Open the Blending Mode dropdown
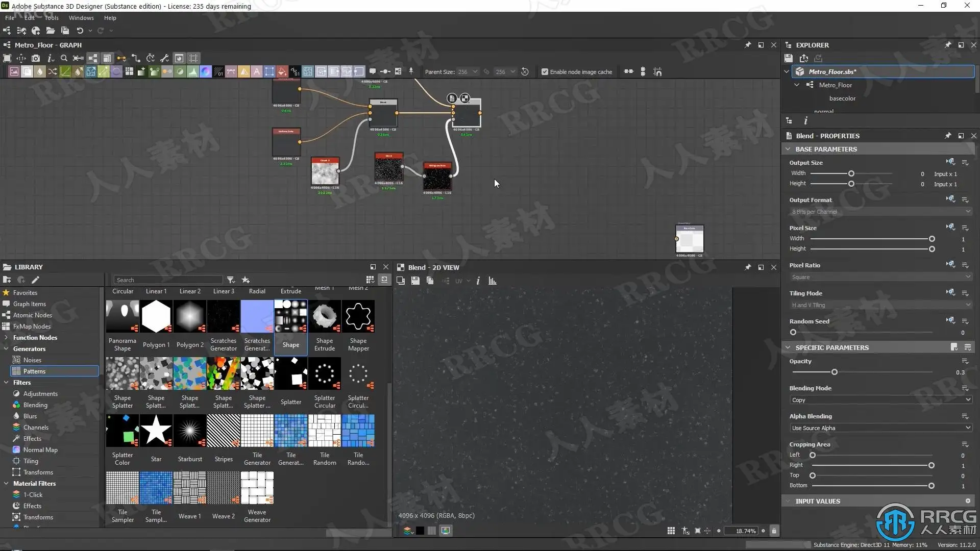Screen dimensions: 980x551 880,400
